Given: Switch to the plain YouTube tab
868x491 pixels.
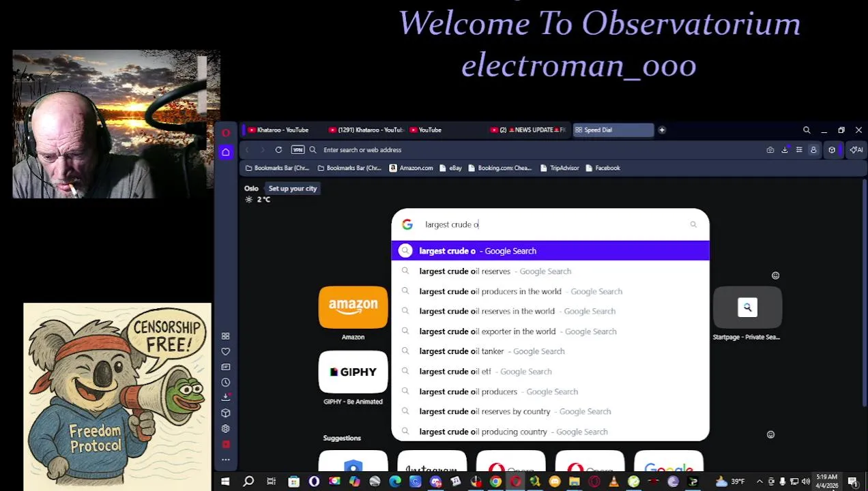Looking at the screenshot, I should click(x=447, y=130).
